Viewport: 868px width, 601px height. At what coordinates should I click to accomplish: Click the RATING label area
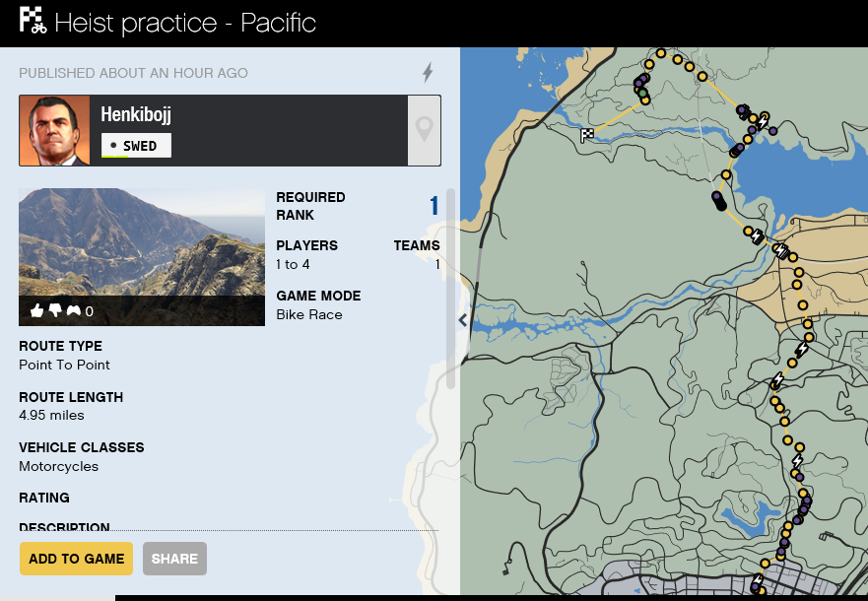(x=44, y=498)
